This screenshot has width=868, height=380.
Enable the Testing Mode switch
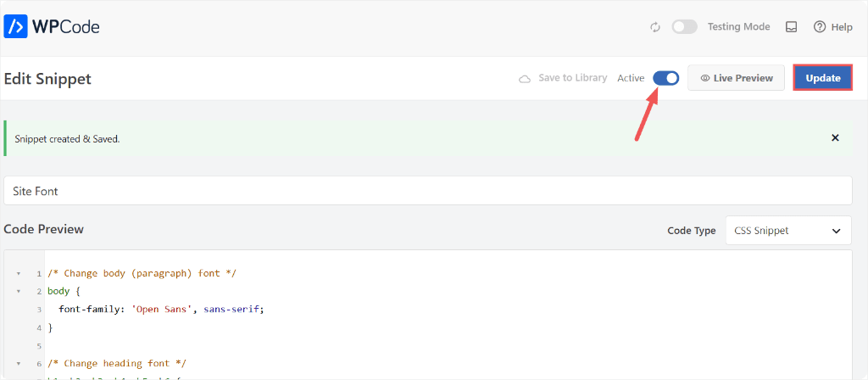pyautogui.click(x=684, y=26)
